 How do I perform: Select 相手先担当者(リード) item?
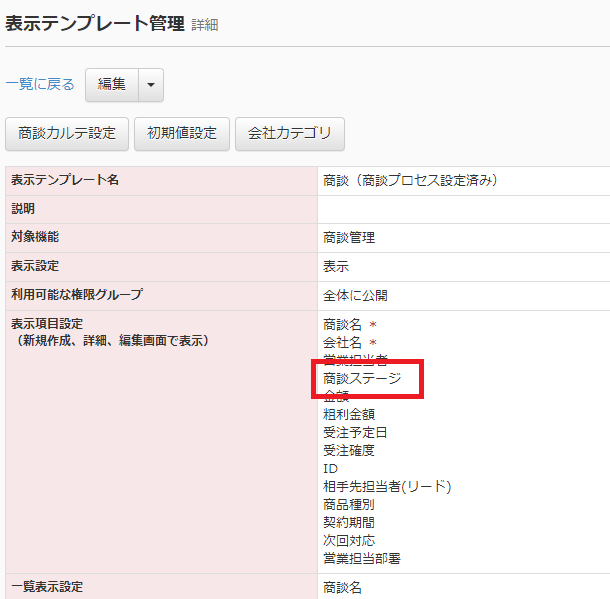pos(387,487)
